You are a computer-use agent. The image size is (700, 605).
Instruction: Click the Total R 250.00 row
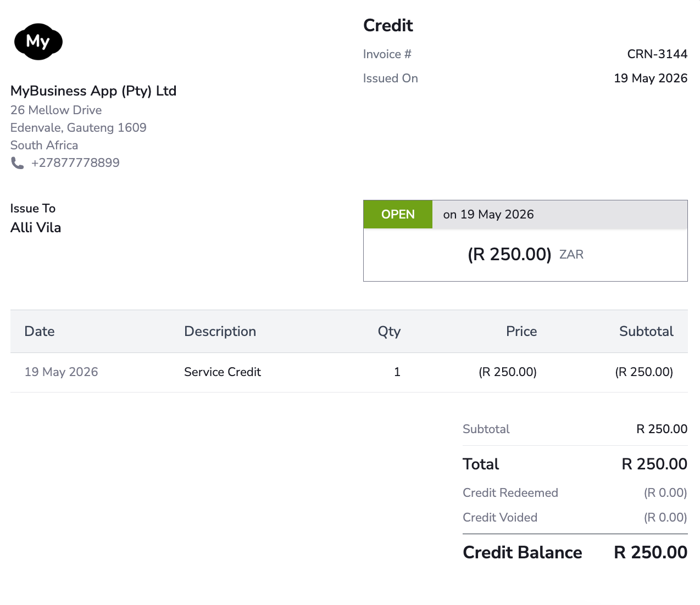click(x=575, y=464)
